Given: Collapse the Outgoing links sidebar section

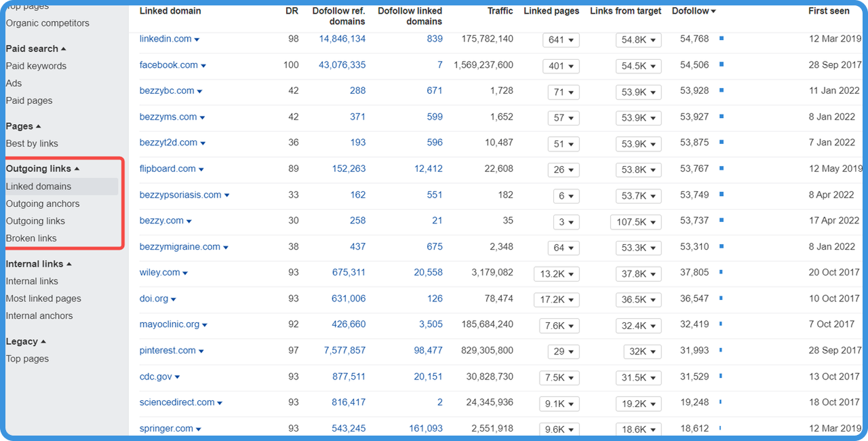Looking at the screenshot, I should click(x=43, y=169).
